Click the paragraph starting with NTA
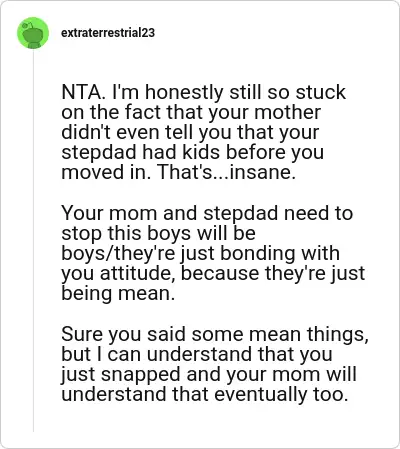This screenshot has width=400, height=449. [203, 132]
